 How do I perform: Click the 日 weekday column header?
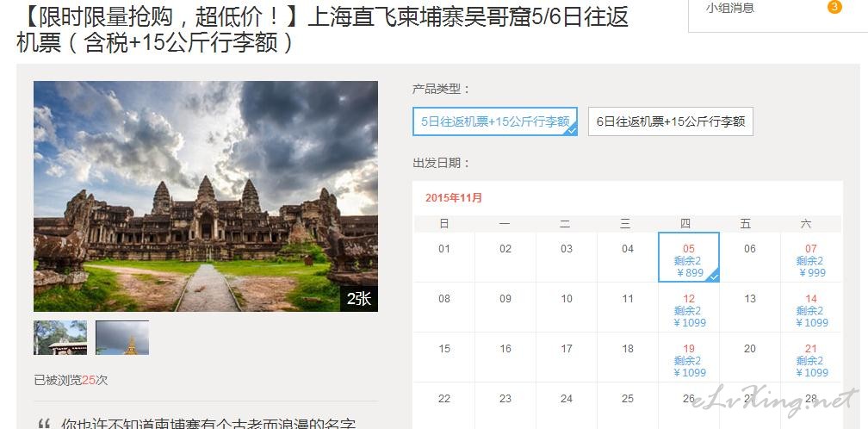click(x=444, y=224)
